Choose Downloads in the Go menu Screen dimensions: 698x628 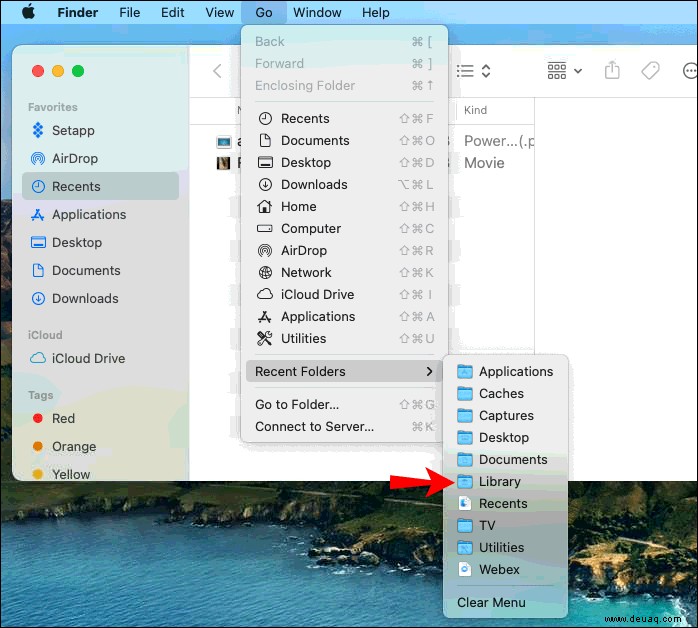(345, 185)
